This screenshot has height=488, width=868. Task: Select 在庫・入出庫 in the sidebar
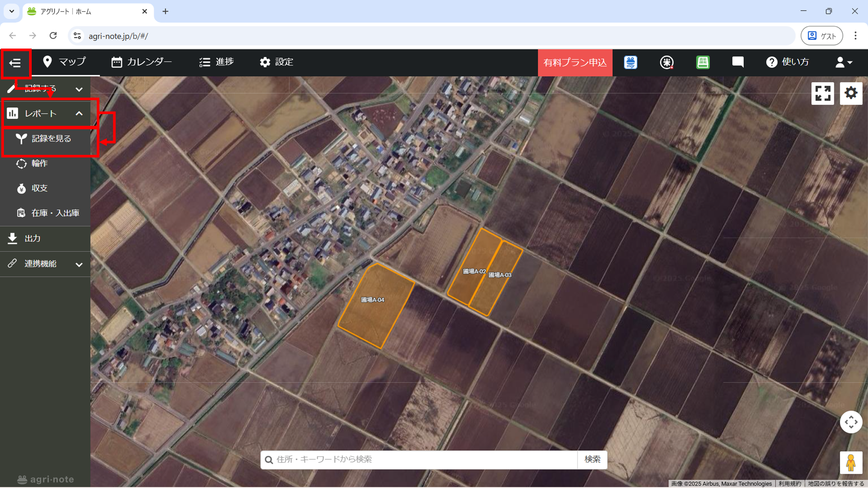[x=45, y=213]
